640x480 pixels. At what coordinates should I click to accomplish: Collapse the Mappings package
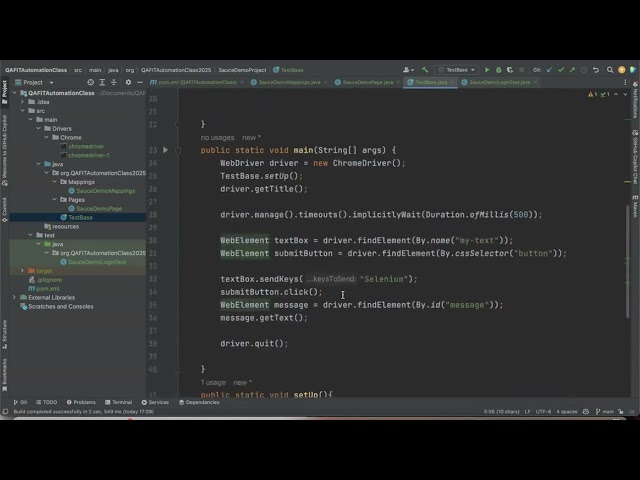click(55, 182)
